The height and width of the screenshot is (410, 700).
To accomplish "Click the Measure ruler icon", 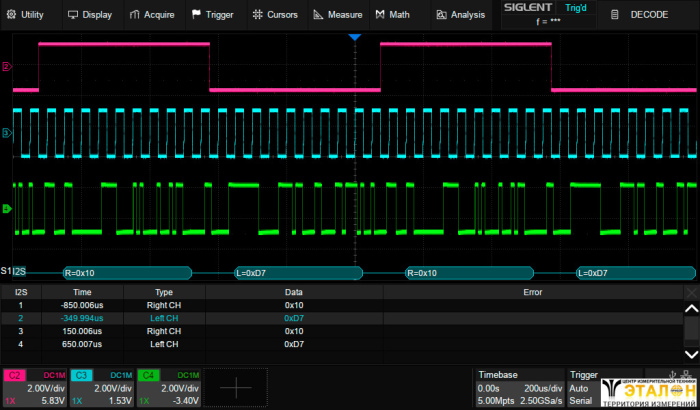I will (318, 15).
